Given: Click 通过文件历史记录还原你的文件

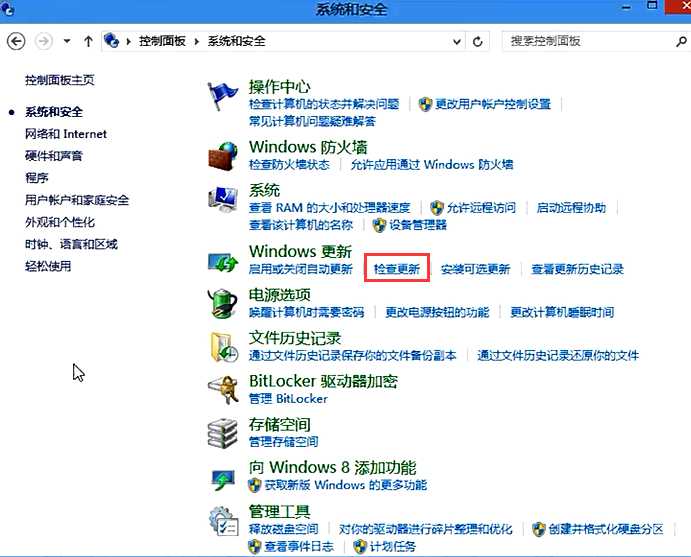Looking at the screenshot, I should [x=558, y=356].
